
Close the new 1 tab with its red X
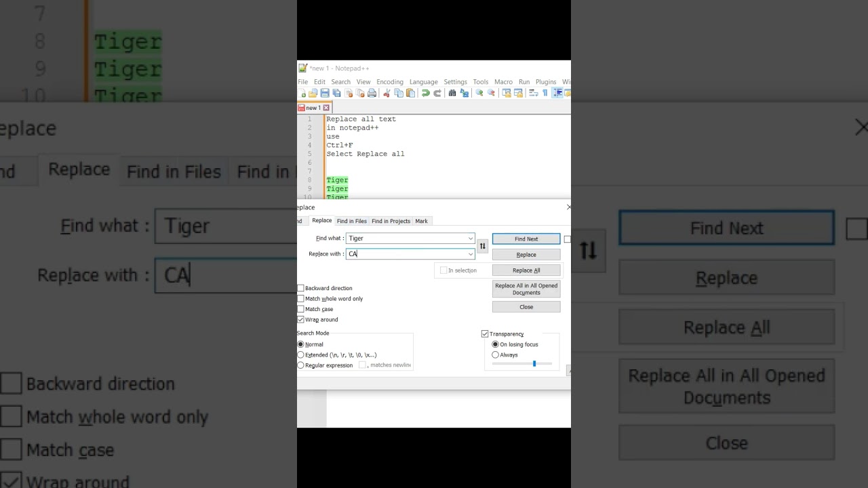(326, 108)
